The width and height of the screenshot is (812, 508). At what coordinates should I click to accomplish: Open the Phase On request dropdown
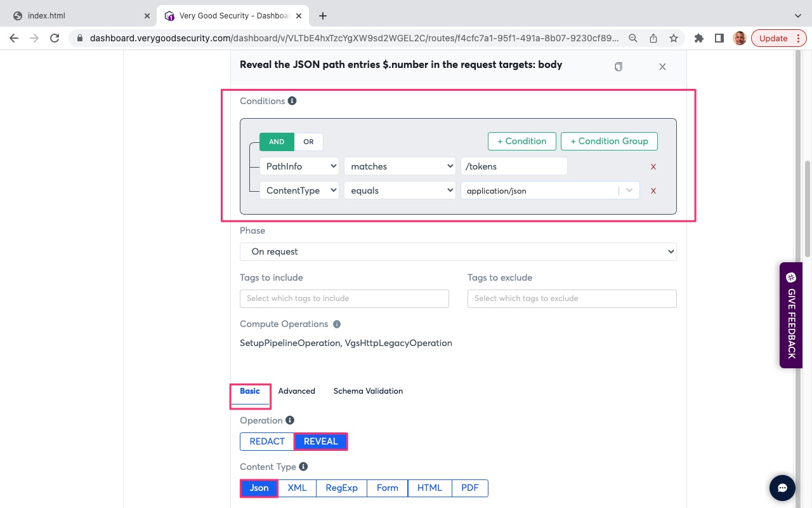coord(458,251)
